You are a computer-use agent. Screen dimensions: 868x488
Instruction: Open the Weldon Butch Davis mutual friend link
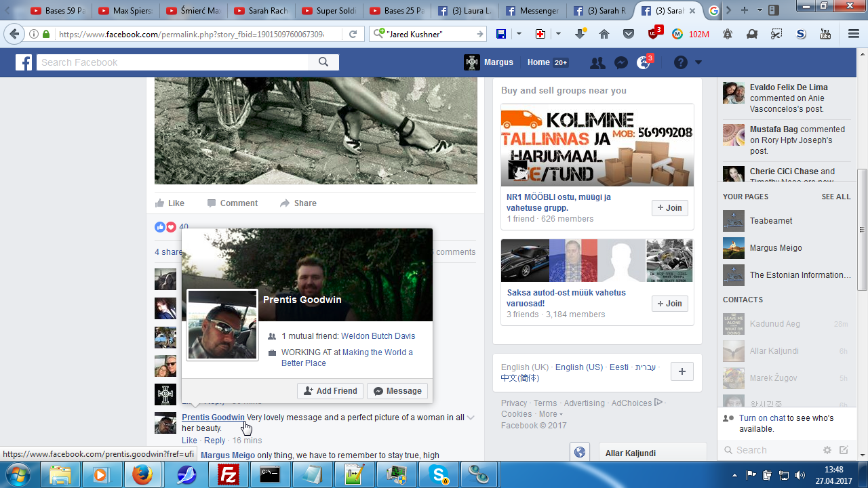pyautogui.click(x=378, y=336)
